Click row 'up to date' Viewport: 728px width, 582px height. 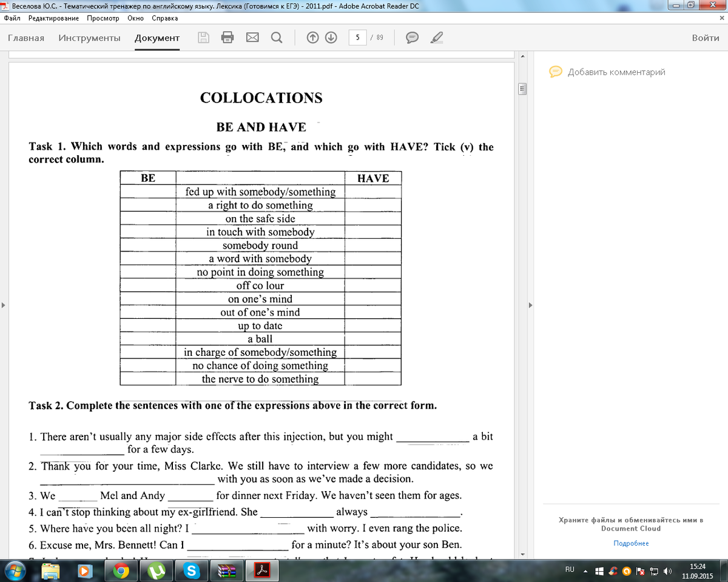coord(260,325)
